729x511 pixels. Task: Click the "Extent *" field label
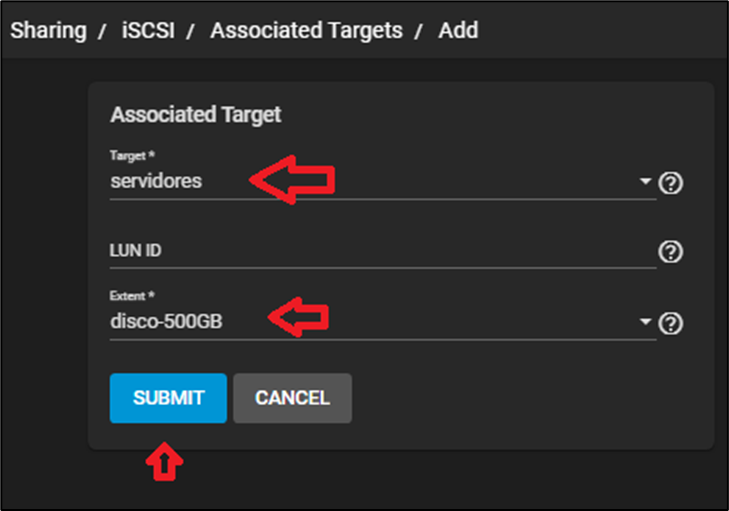[132, 296]
